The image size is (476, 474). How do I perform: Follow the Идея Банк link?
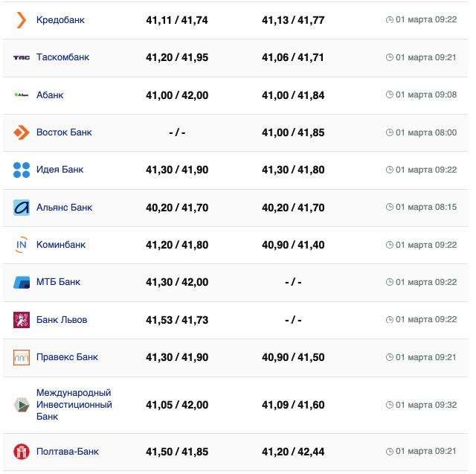(59, 170)
